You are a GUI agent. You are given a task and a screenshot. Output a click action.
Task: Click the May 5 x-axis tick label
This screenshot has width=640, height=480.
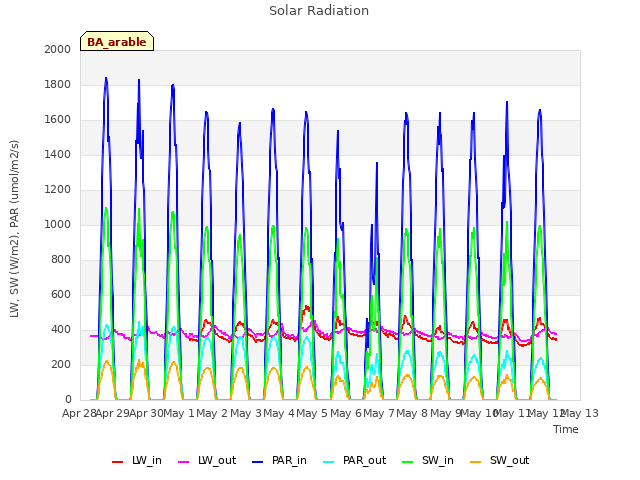(312, 413)
